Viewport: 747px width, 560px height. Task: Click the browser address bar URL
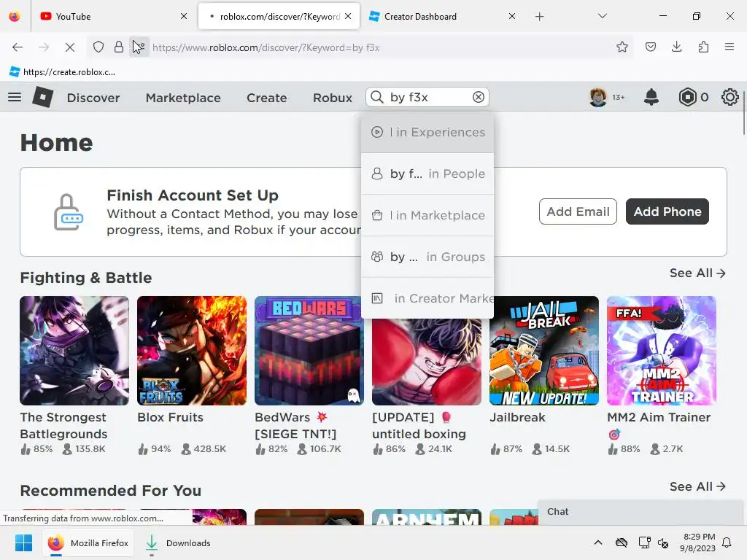[x=266, y=47]
